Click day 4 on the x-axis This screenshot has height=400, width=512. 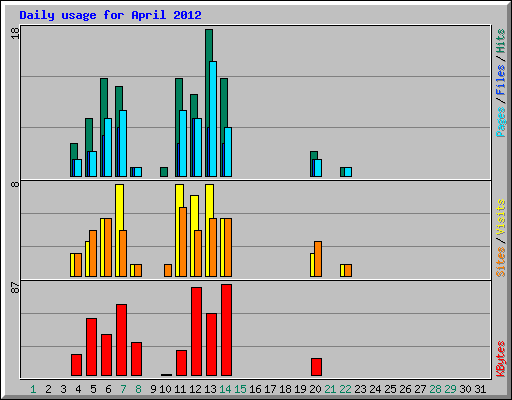tap(78, 389)
